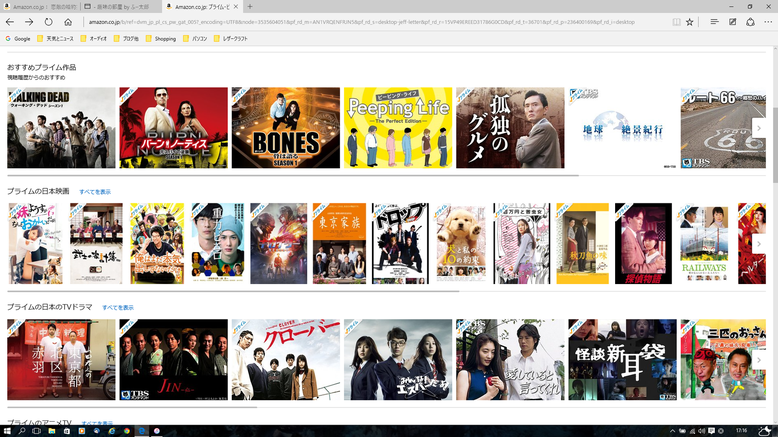Show all プライムの日本映画 titles
This screenshot has height=437, width=778.
click(95, 192)
